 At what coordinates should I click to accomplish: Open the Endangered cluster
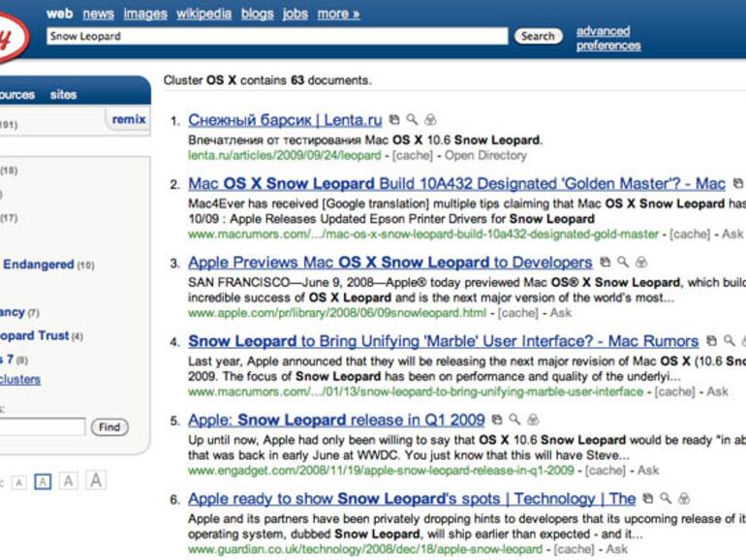tap(39, 264)
